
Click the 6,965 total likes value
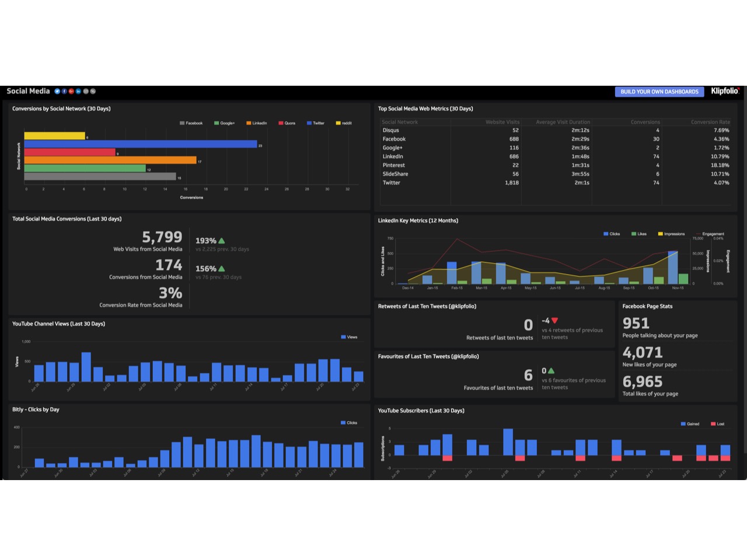643,381
